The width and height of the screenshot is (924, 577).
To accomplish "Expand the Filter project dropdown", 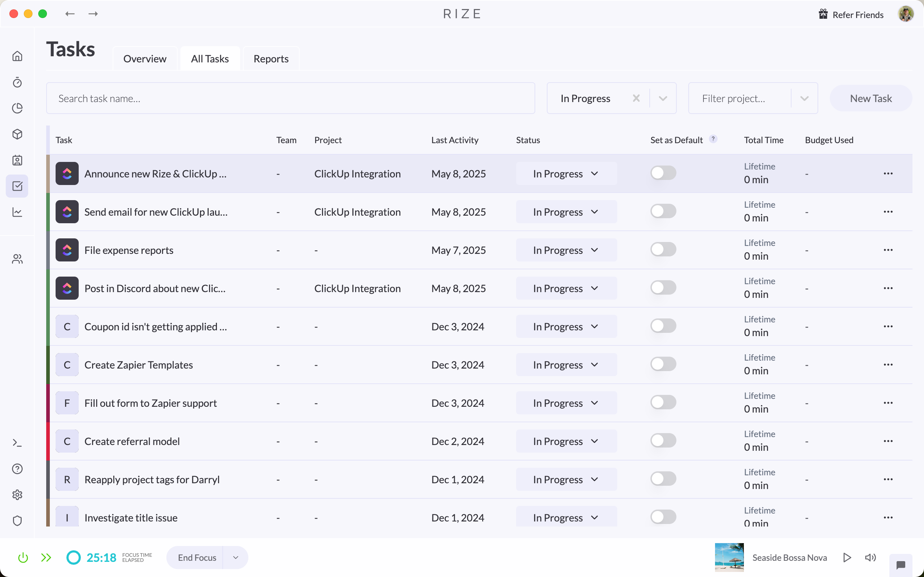I will pos(804,98).
